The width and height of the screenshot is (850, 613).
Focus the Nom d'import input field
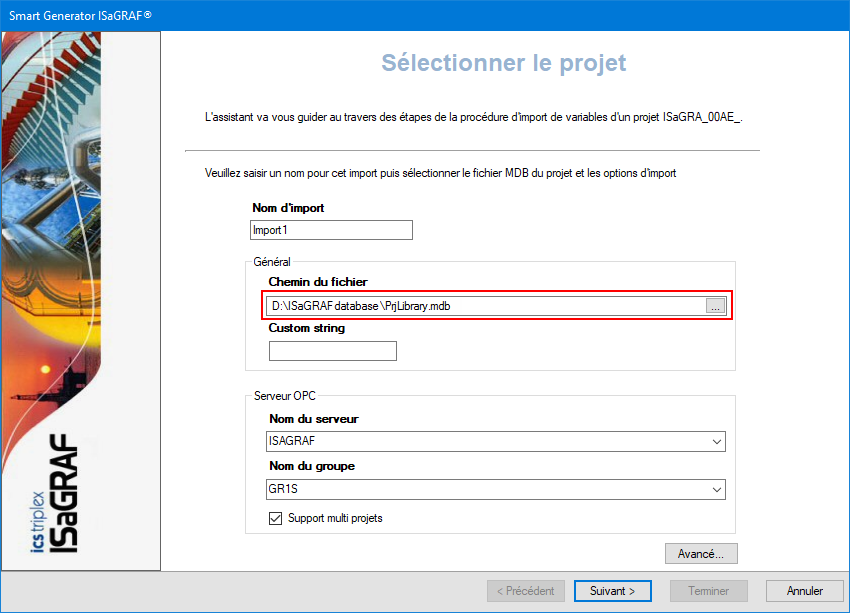331,230
